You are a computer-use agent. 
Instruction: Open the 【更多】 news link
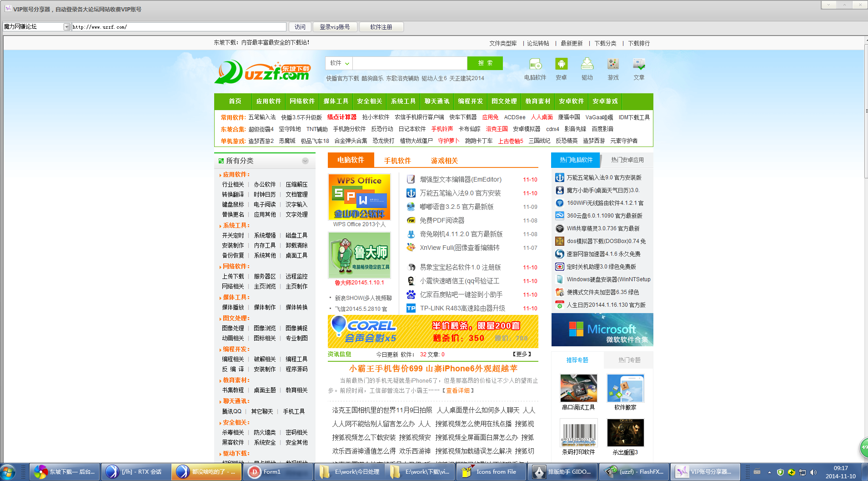click(522, 354)
